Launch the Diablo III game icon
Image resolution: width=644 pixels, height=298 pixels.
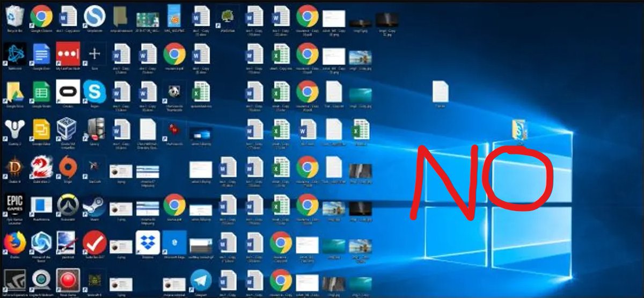(x=14, y=168)
